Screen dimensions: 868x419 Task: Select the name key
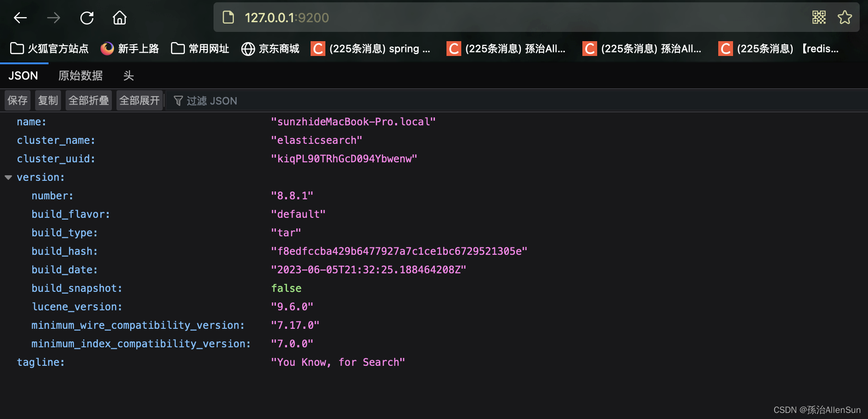coord(31,122)
